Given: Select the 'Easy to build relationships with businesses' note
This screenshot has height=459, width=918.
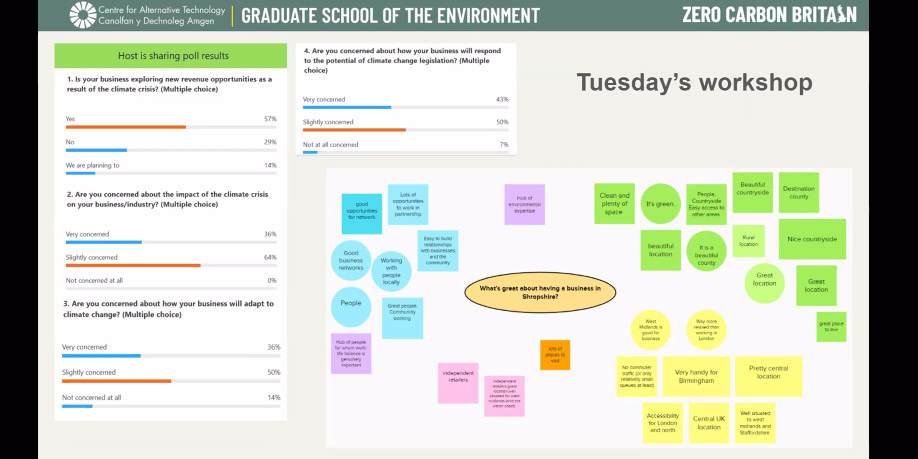Looking at the screenshot, I should click(438, 251).
